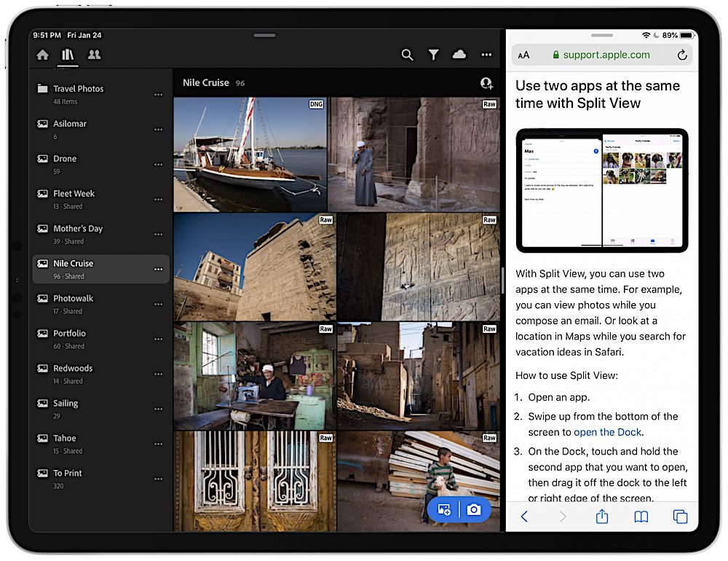Tap the Wi-Fi status icon

[646, 35]
